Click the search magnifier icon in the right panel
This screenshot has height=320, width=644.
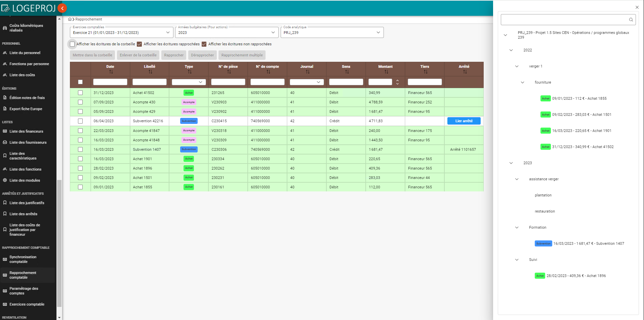[x=631, y=20]
